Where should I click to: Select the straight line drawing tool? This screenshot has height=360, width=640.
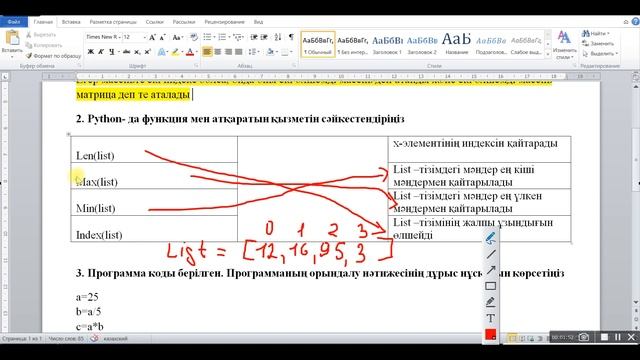tap(491, 254)
